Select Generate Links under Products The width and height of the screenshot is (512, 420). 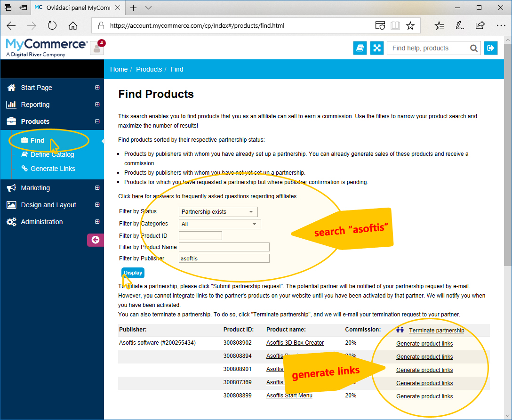(53, 169)
